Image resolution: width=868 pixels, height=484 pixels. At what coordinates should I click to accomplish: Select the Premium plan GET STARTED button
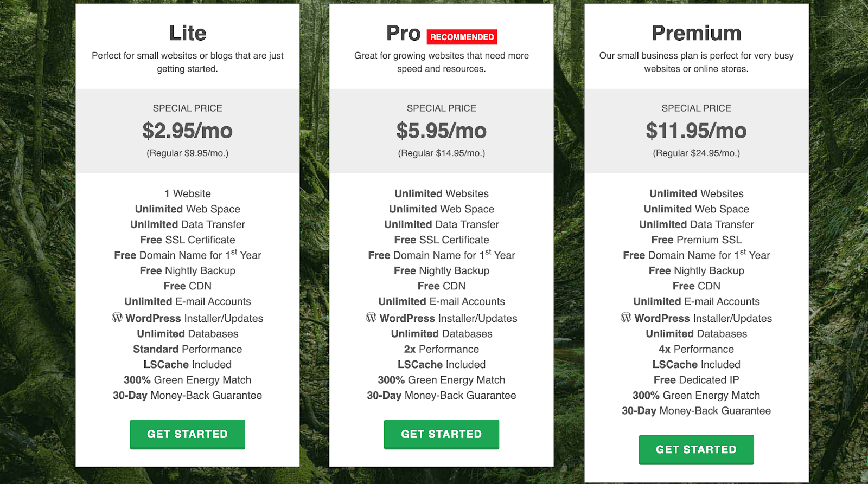point(697,449)
